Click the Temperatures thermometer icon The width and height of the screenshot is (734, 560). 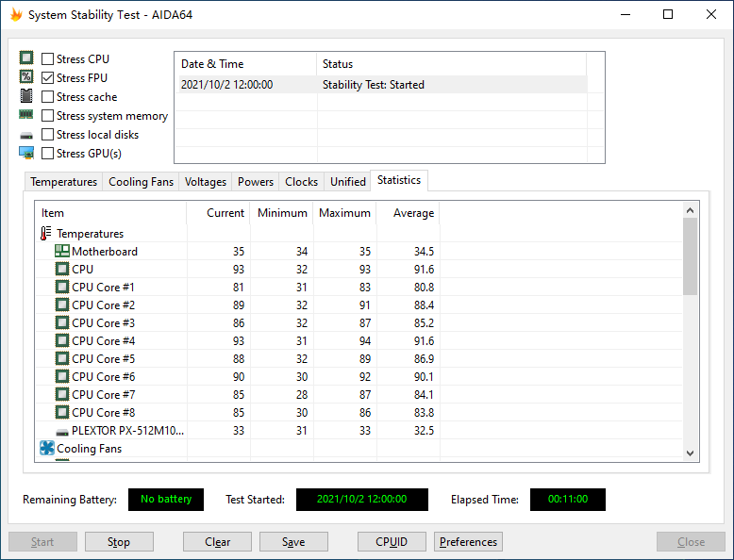tap(46, 233)
